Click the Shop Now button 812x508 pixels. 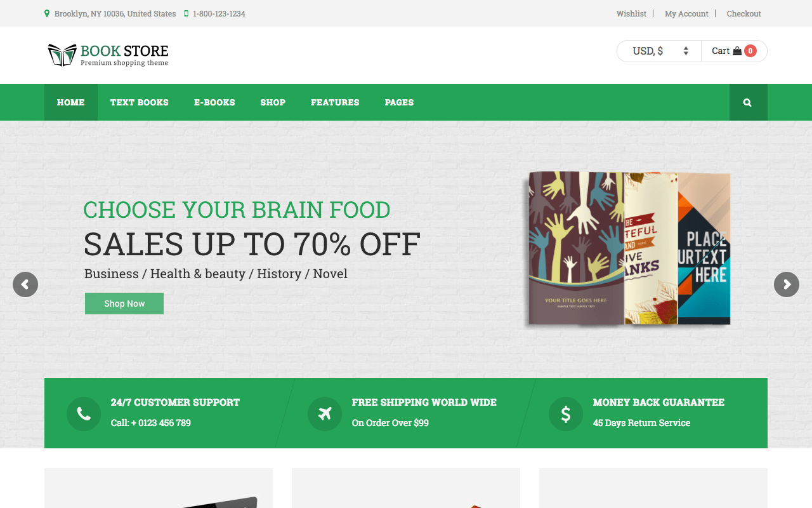pos(124,304)
